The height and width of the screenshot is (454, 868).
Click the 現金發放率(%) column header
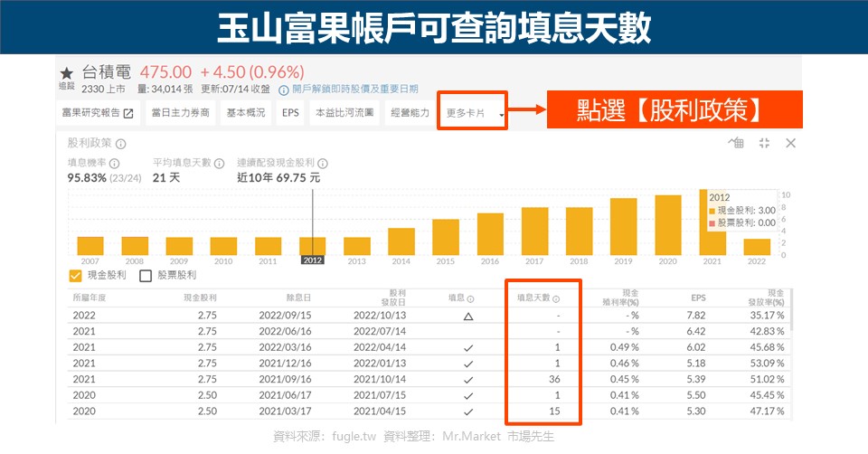[767, 298]
